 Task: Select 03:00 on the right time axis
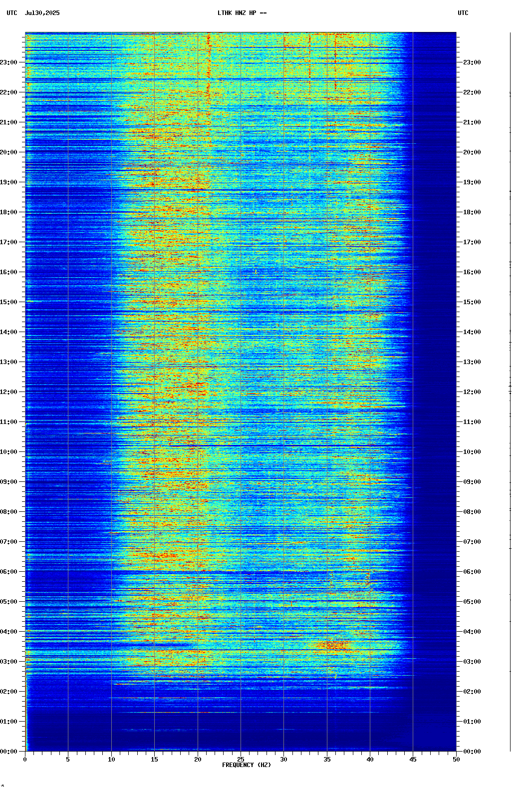click(x=472, y=662)
